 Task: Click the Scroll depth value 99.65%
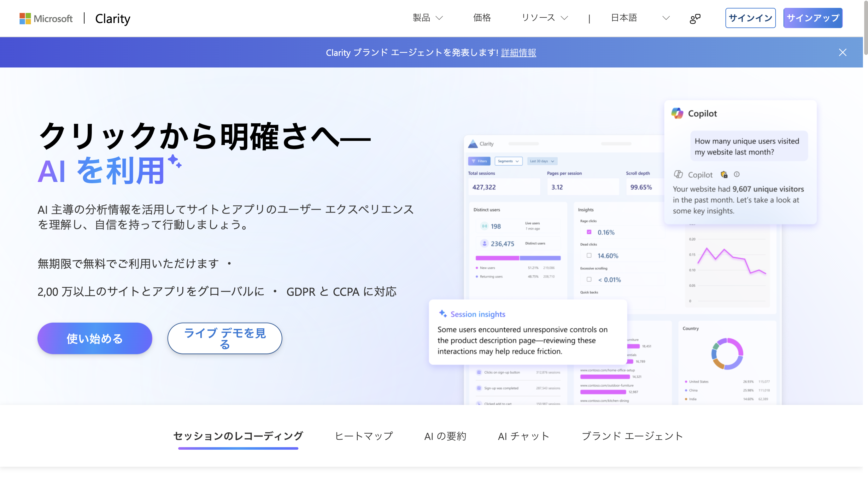(641, 187)
